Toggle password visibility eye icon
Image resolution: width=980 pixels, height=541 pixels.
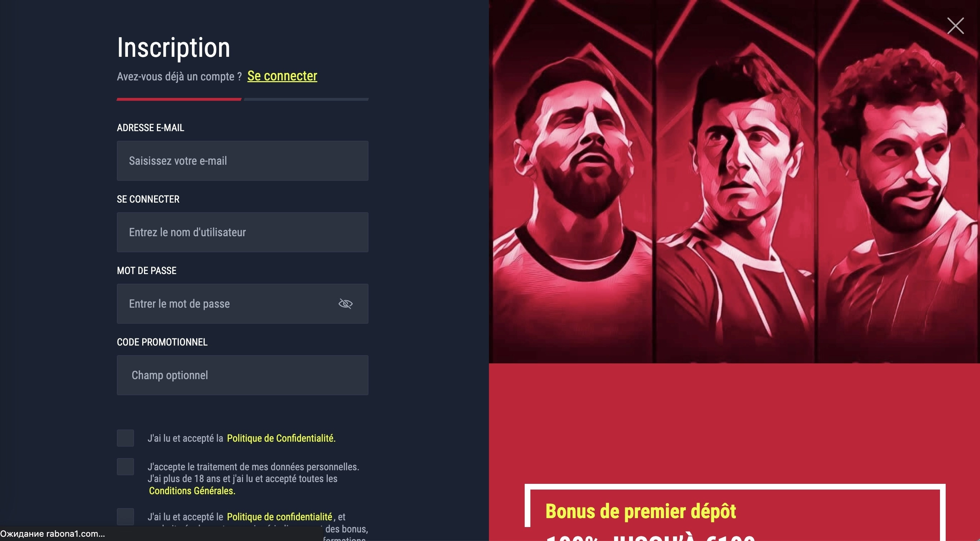pos(346,304)
